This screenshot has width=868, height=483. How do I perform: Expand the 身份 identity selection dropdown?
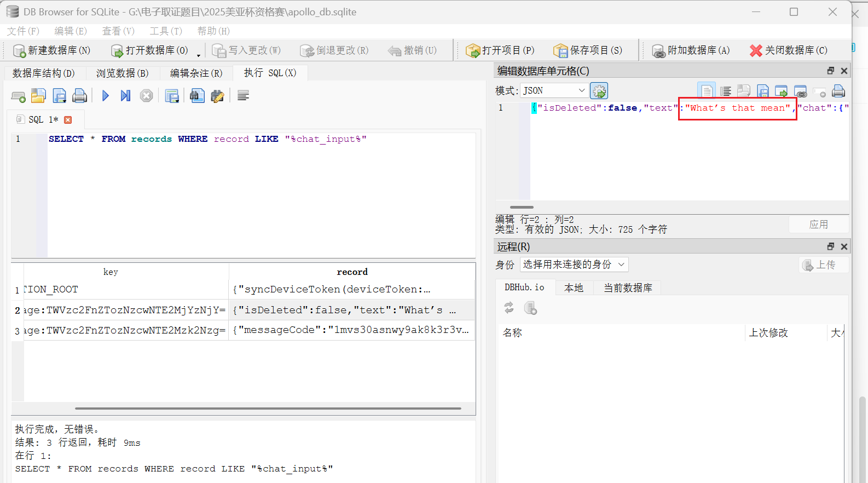(574, 264)
